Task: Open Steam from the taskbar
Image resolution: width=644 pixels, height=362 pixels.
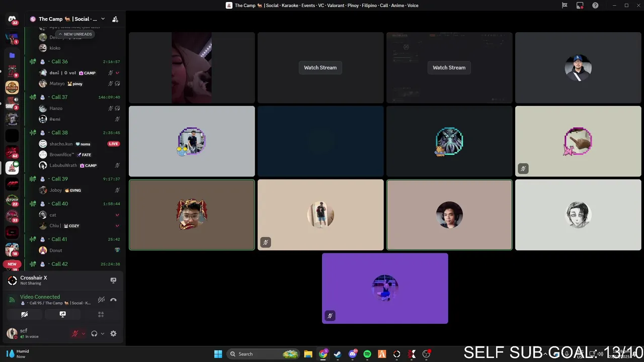Action: click(x=338, y=354)
